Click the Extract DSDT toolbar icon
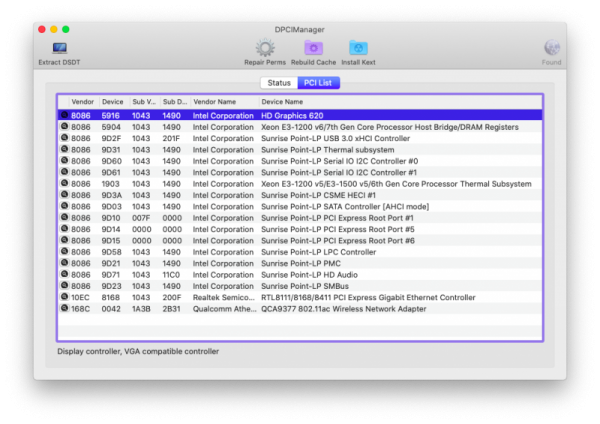The width and height of the screenshot is (600, 424). click(60, 48)
